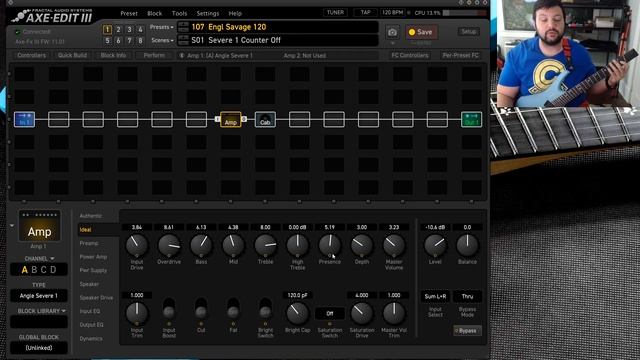Click the Depth knob
640x360 pixels.
tap(362, 245)
